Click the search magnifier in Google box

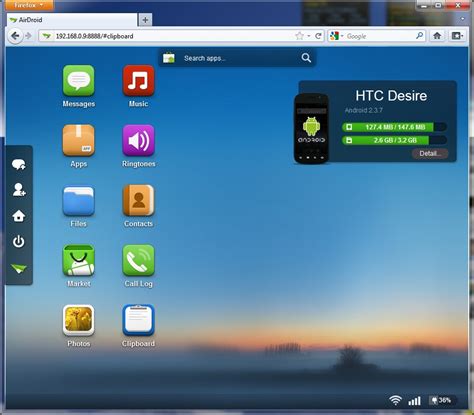pyautogui.click(x=420, y=36)
